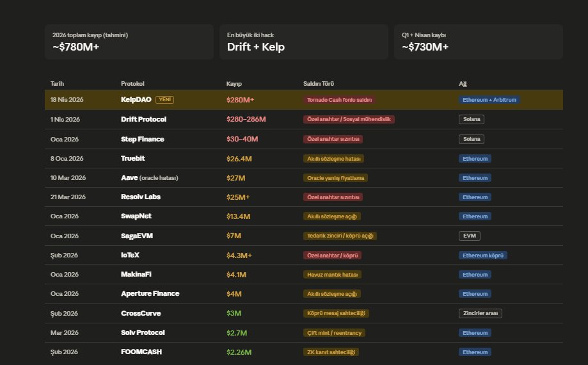Open the Truebit protocol entry

coord(132,158)
